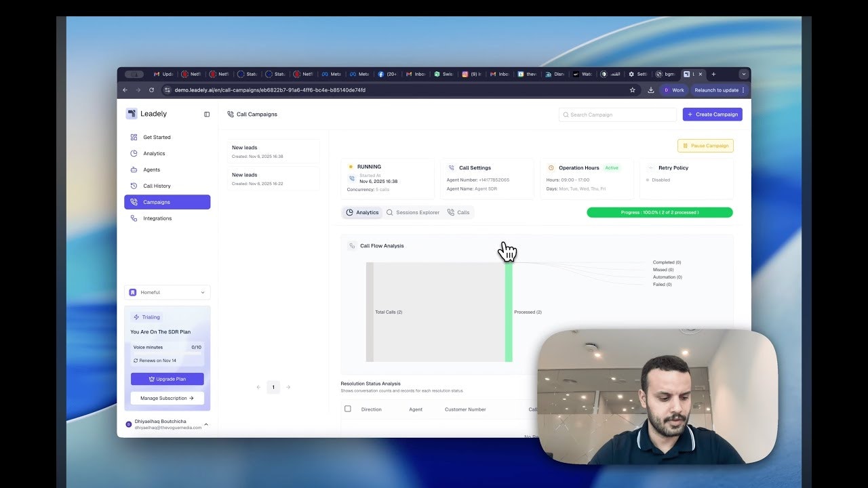Go to Agents in the sidebar
Image resolution: width=868 pixels, height=488 pixels.
pyautogui.click(x=167, y=169)
